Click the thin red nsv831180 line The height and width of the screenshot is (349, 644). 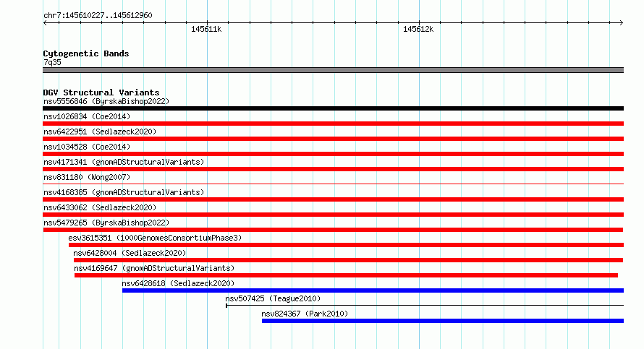coord(333,184)
